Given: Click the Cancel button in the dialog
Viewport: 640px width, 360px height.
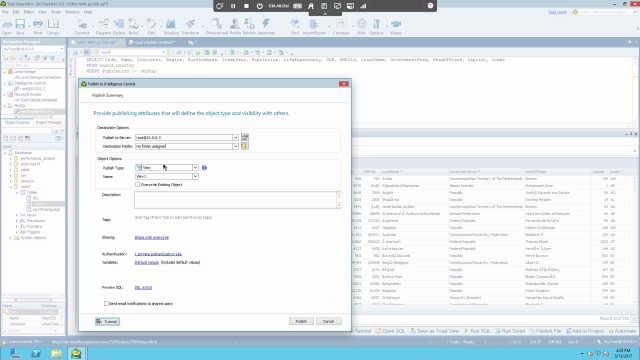Looking at the screenshot, I should [x=328, y=321].
